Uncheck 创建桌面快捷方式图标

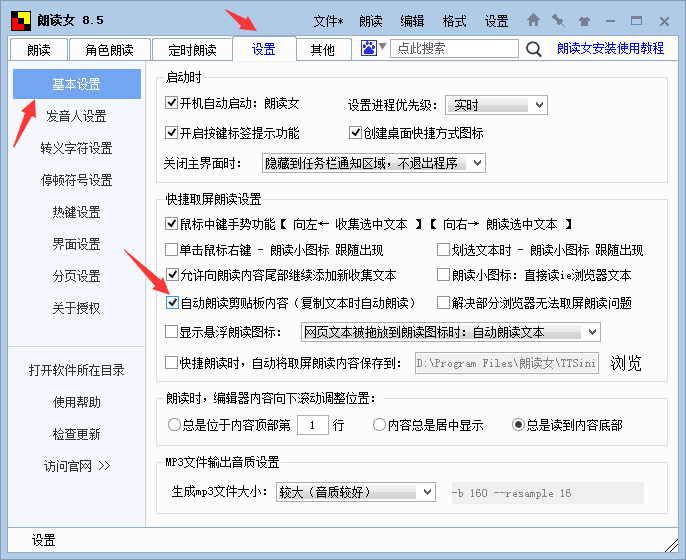pyautogui.click(x=355, y=133)
